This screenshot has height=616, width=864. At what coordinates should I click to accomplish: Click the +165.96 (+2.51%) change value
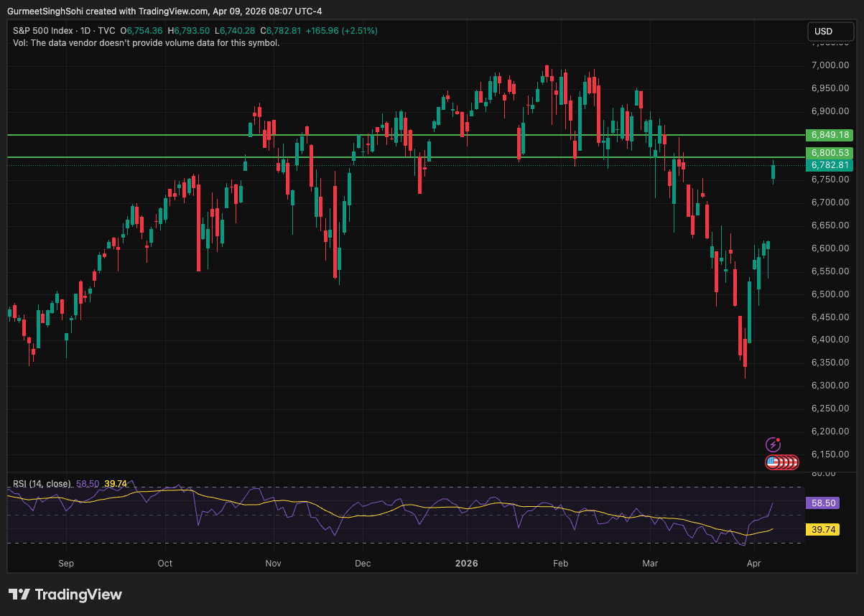click(x=341, y=31)
